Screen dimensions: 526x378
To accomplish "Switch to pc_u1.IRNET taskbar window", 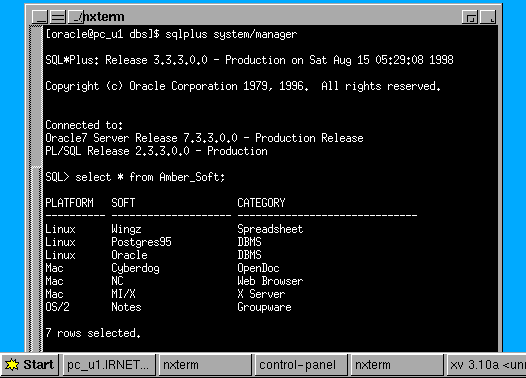I will pos(109,365).
